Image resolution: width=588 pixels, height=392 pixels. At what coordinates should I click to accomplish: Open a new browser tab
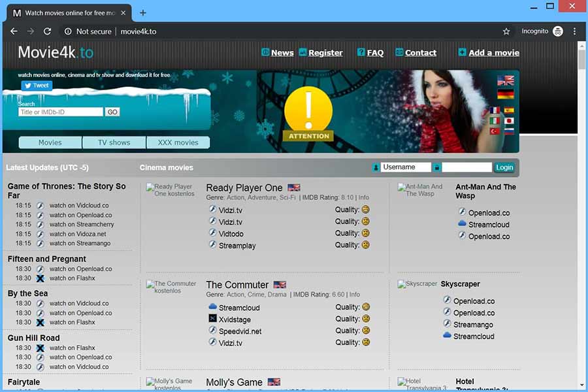143,13
